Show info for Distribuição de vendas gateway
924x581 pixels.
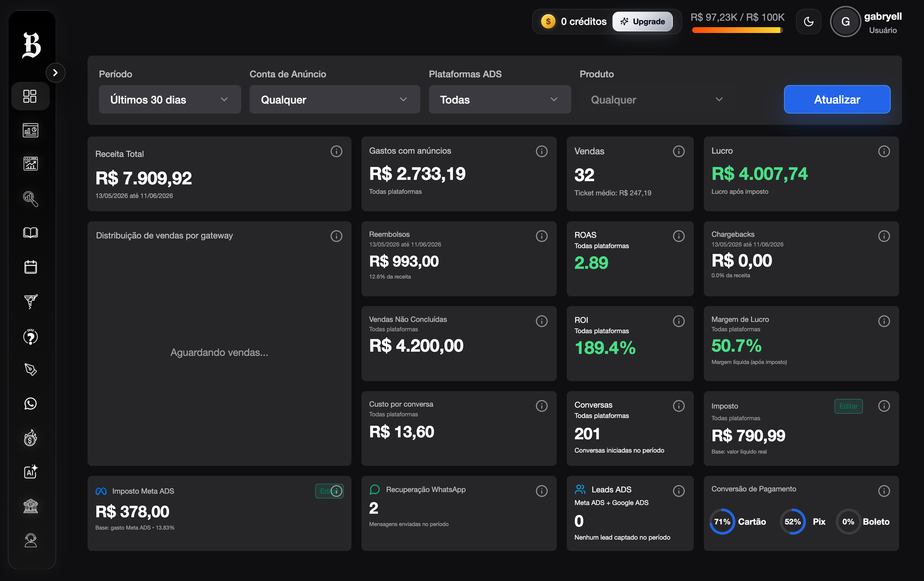(x=336, y=236)
